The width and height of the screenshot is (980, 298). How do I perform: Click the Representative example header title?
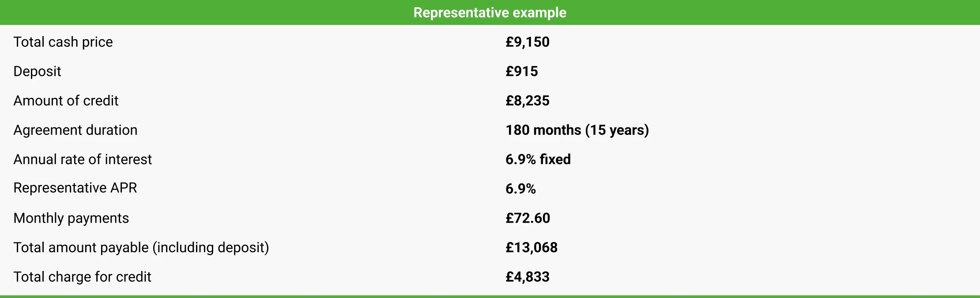490,12
